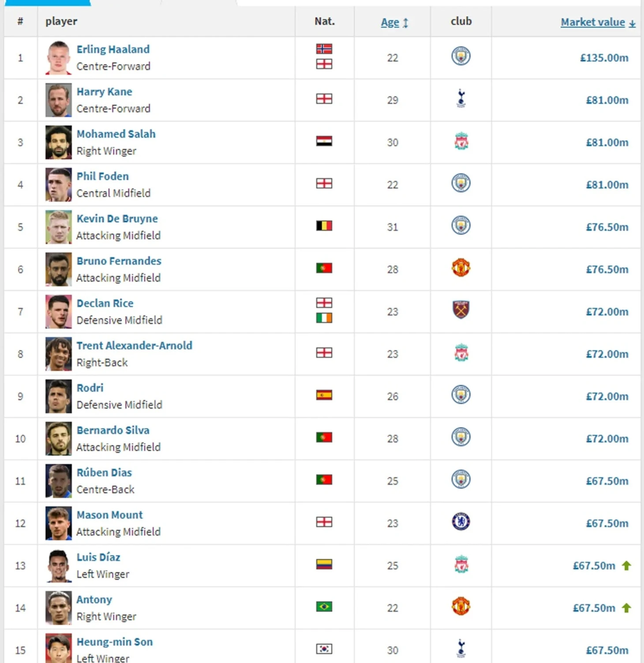Open Chelsea crest in Mason Mount row
The width and height of the screenshot is (644, 663).
[461, 522]
